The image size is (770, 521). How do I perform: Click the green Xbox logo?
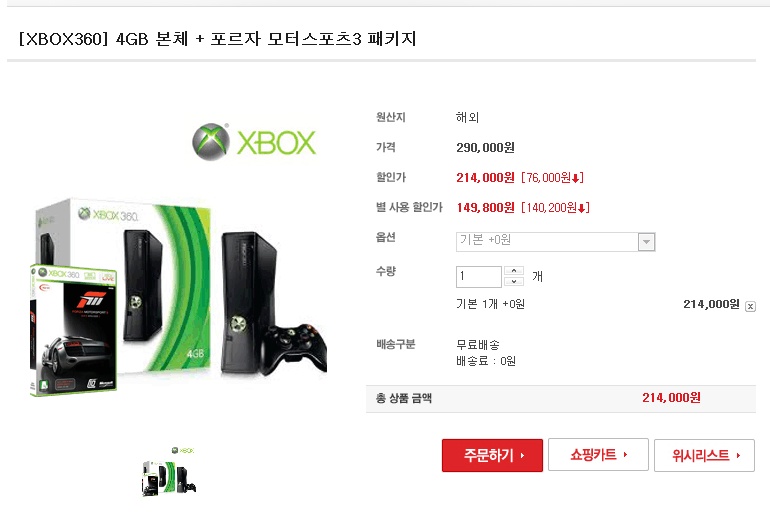[254, 142]
